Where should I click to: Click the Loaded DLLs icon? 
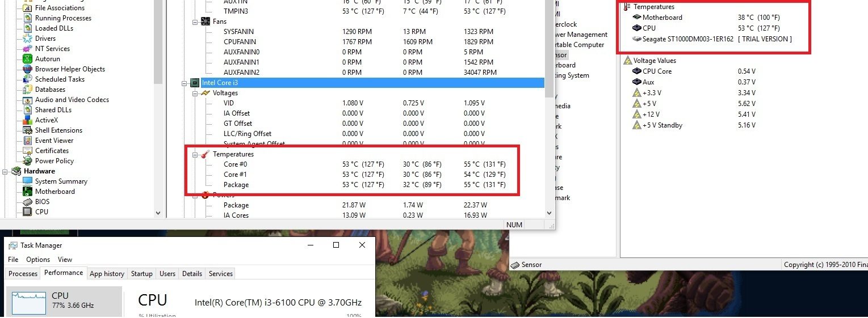[x=27, y=28]
